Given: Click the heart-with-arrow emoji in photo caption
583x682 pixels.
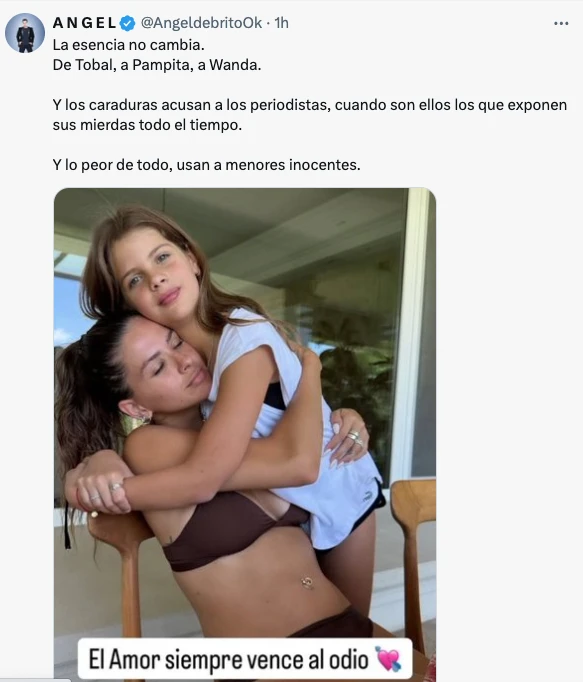Looking at the screenshot, I should 388,660.
